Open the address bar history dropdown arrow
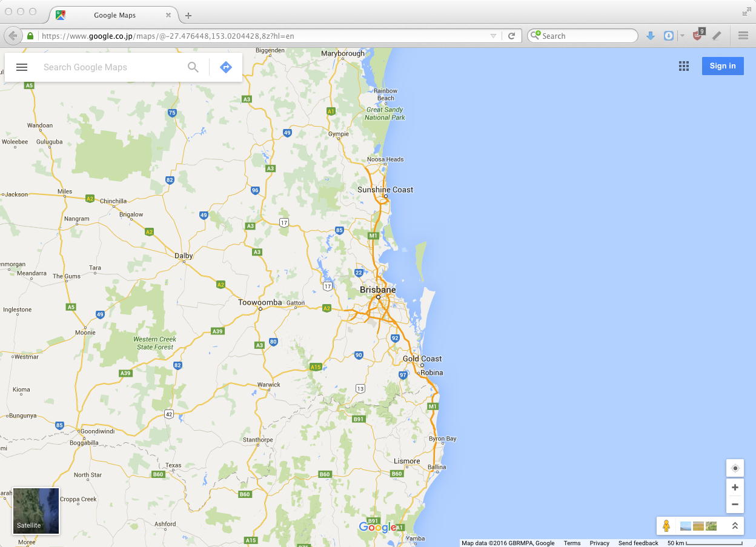 [x=493, y=36]
